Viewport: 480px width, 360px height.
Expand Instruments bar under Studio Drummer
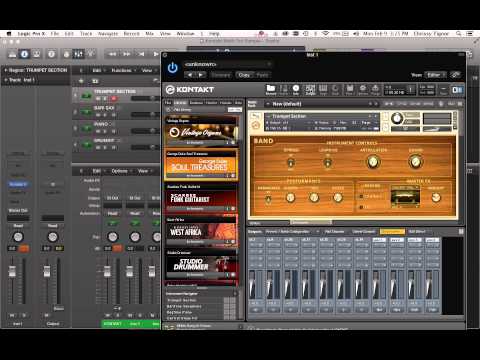pyautogui.click(x=201, y=275)
